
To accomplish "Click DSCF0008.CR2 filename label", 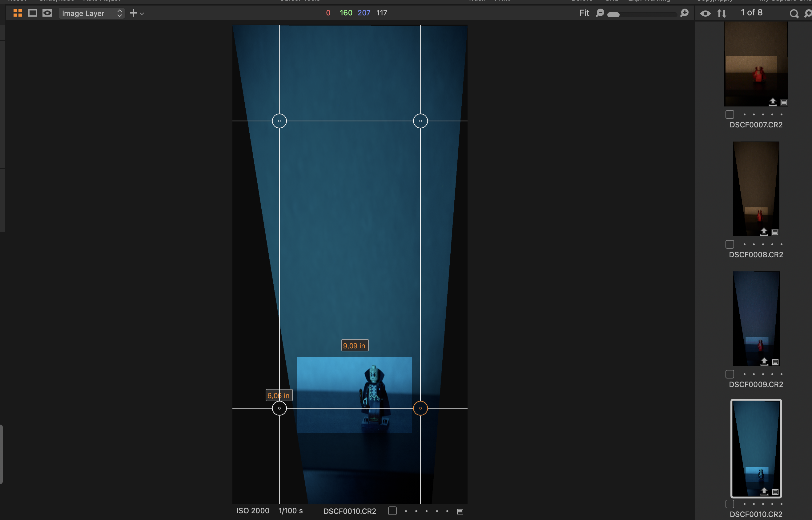I will coord(756,254).
